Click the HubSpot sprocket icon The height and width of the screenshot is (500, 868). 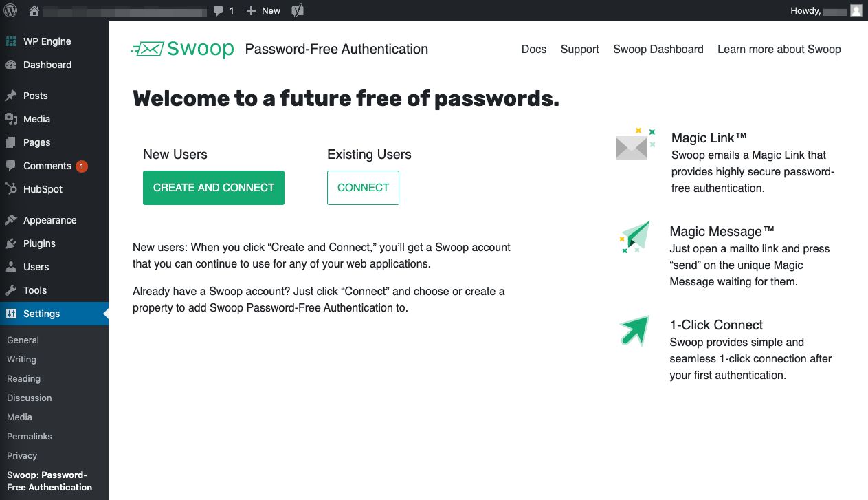(x=11, y=189)
